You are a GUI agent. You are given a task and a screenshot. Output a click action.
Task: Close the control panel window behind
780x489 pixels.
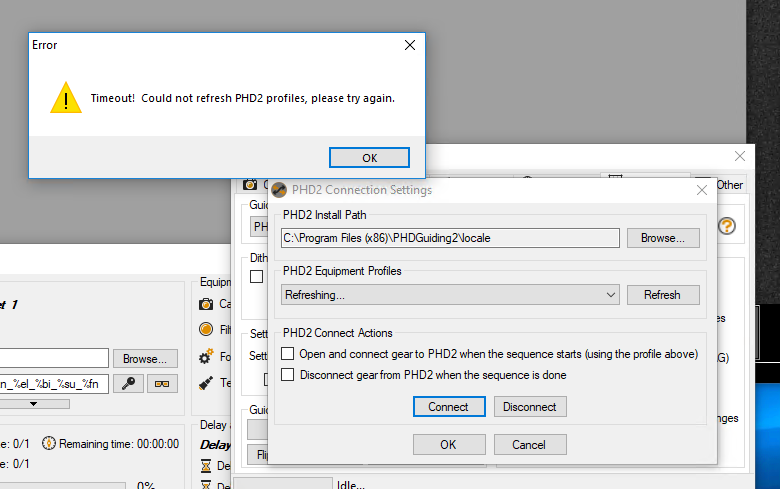(x=740, y=156)
